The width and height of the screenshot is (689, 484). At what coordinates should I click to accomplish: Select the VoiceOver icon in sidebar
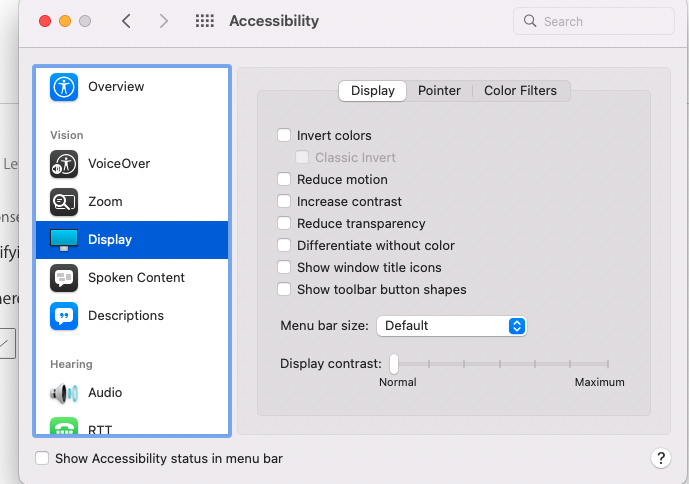[64, 164]
